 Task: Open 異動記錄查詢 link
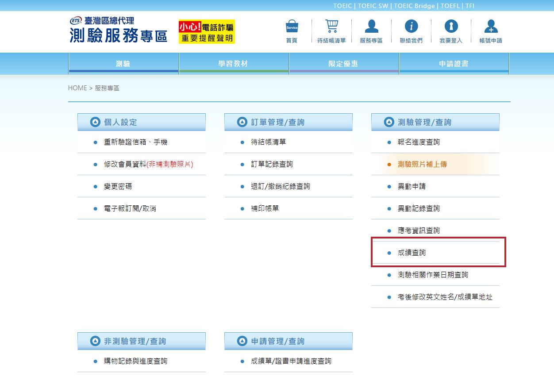pyautogui.click(x=419, y=208)
